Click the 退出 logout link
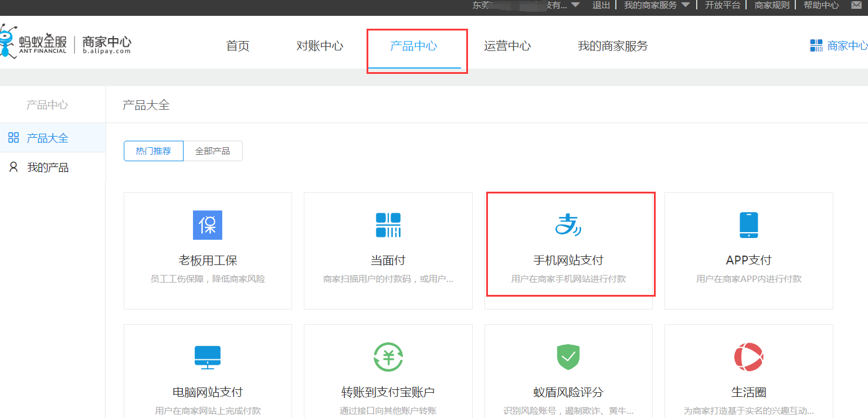Screen dimensions: 868x418 tap(601, 5)
